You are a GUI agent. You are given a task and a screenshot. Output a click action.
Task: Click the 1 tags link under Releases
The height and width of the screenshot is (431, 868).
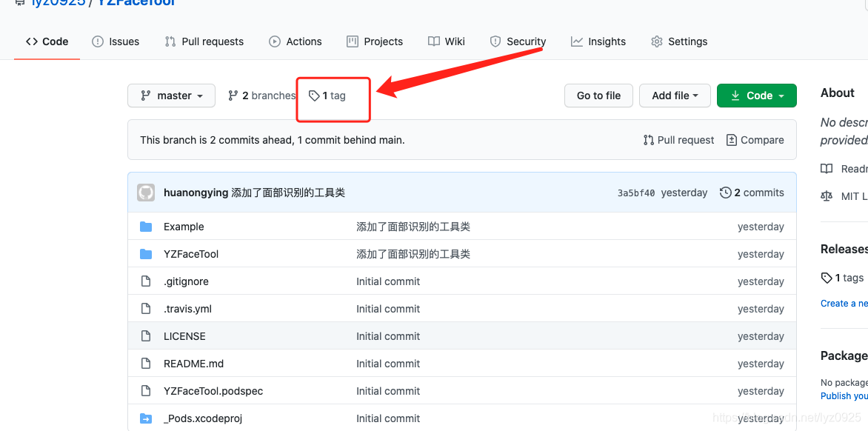point(842,278)
